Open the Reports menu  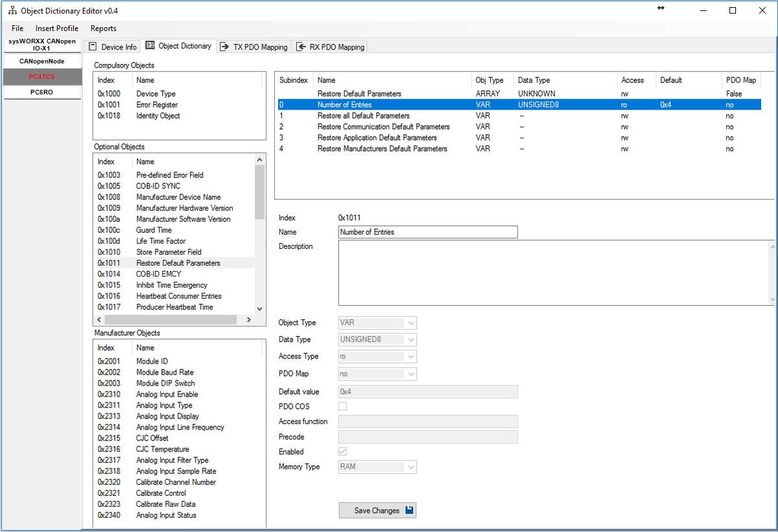(103, 28)
